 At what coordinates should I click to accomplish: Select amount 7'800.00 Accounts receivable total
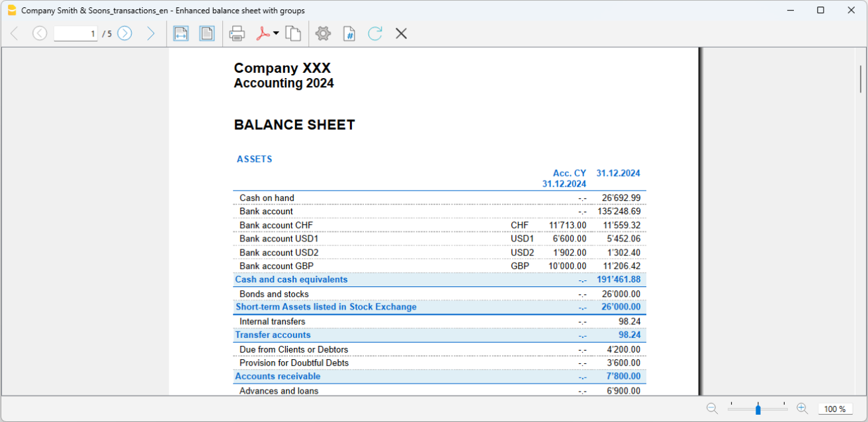tap(623, 376)
